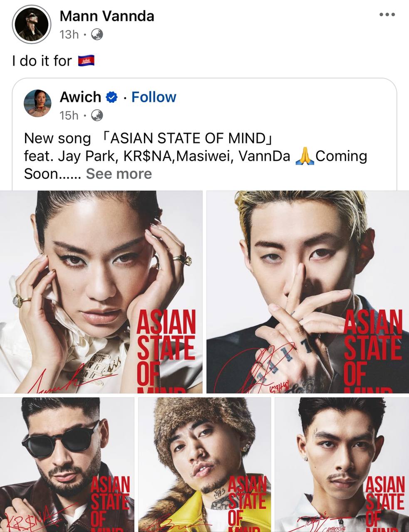The height and width of the screenshot is (532, 409).
Task: View the VannDa Cambodia poster image
Action: coord(342,465)
